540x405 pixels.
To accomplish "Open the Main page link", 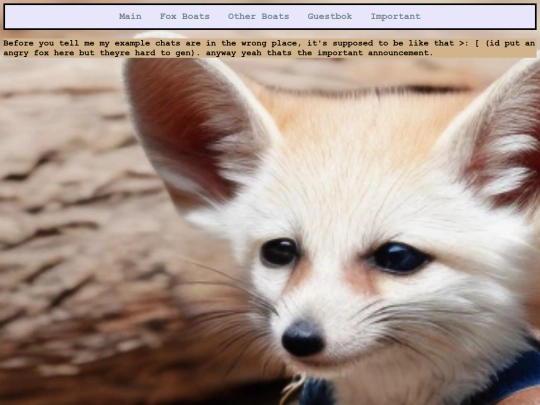I will click(x=130, y=16).
